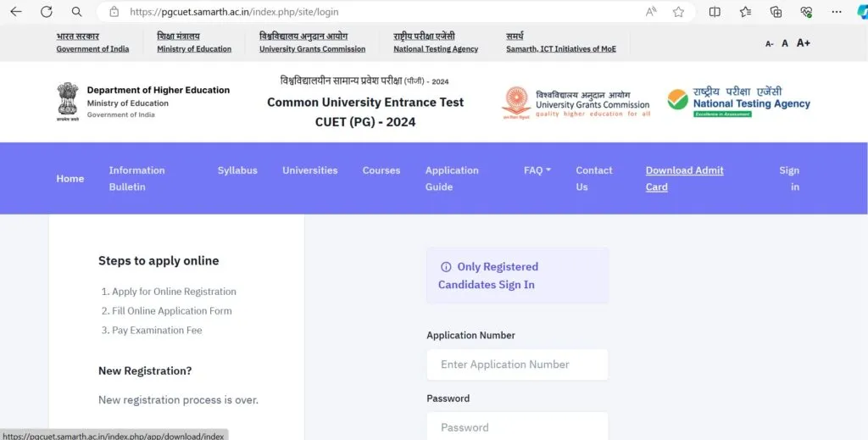
Task: Click the Application Number input field
Action: (517, 365)
